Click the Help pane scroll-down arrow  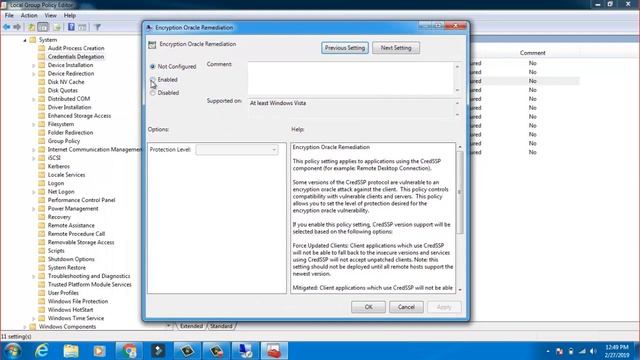(460, 289)
